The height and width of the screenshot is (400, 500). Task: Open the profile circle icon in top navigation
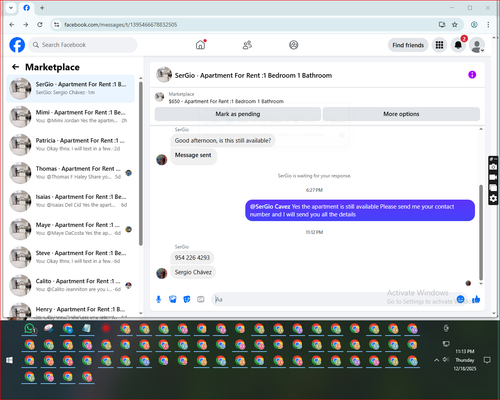pos(294,45)
